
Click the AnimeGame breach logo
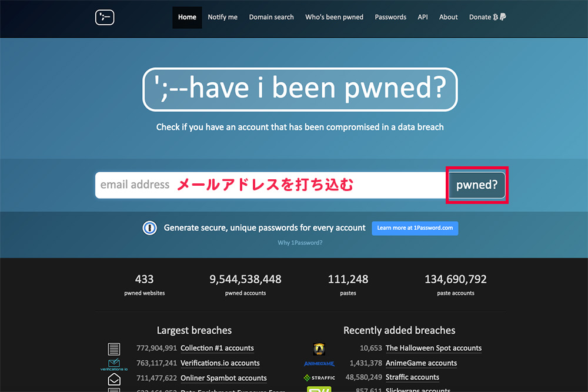(x=319, y=363)
